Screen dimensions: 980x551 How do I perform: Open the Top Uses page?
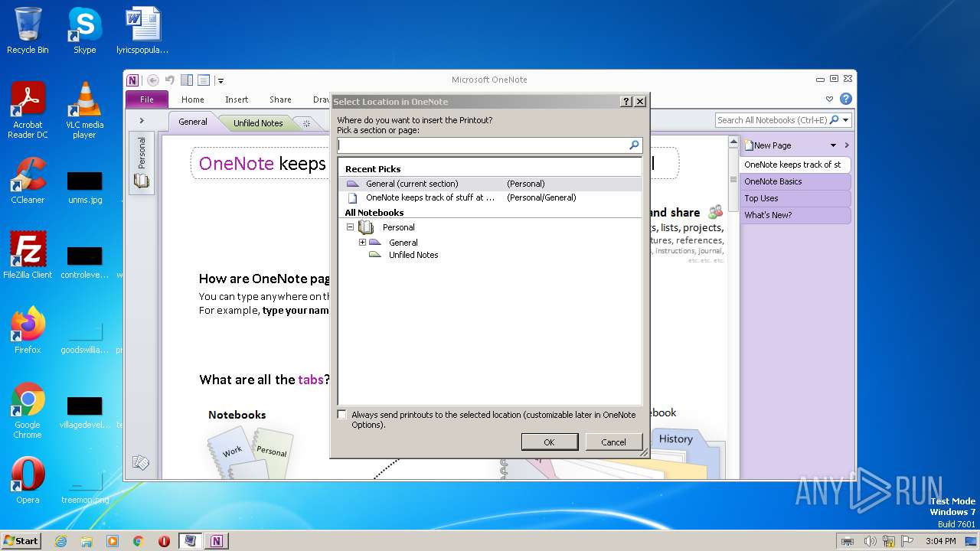click(795, 198)
